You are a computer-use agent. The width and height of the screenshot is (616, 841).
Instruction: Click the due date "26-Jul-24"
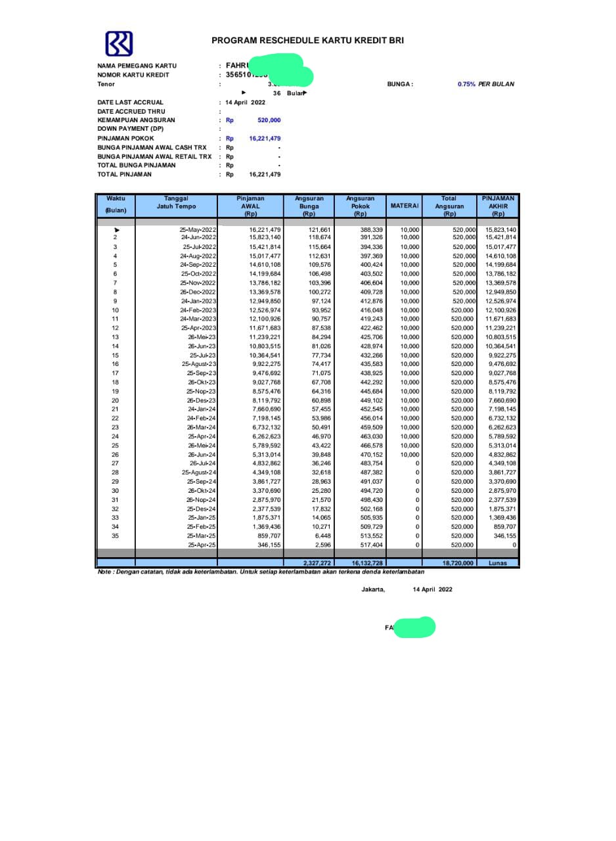coord(202,463)
